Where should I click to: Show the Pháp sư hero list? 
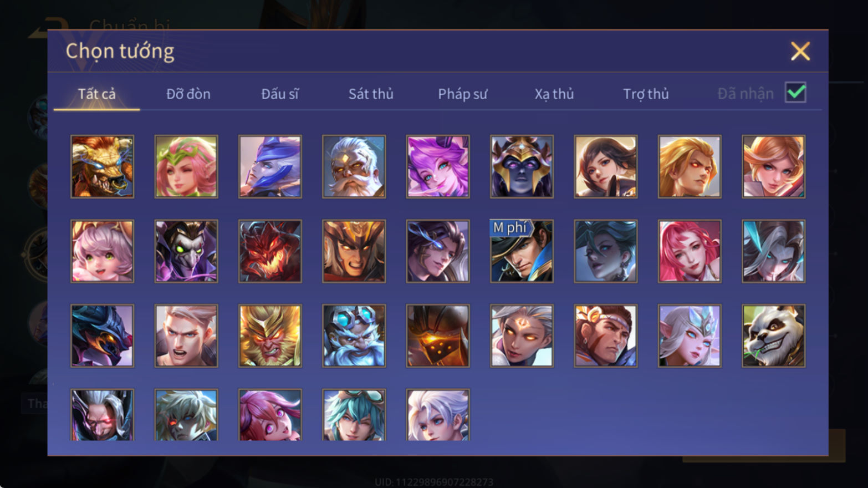point(462,94)
